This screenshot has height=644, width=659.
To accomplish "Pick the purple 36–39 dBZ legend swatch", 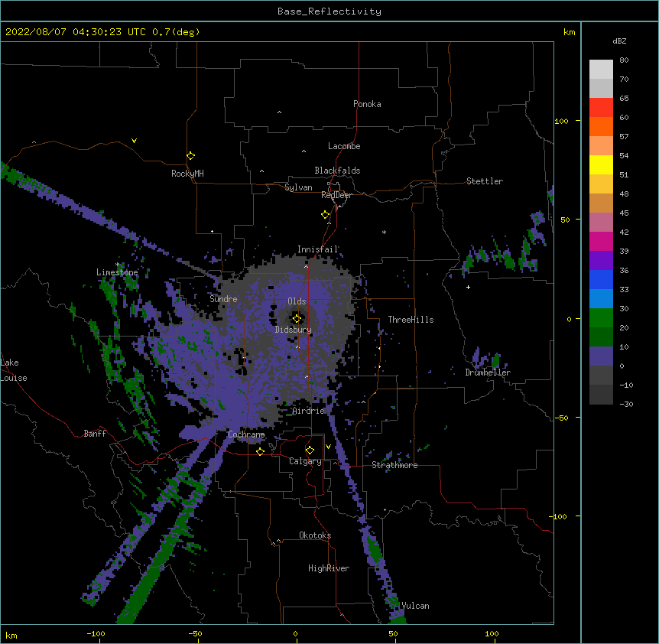I will pos(601,261).
